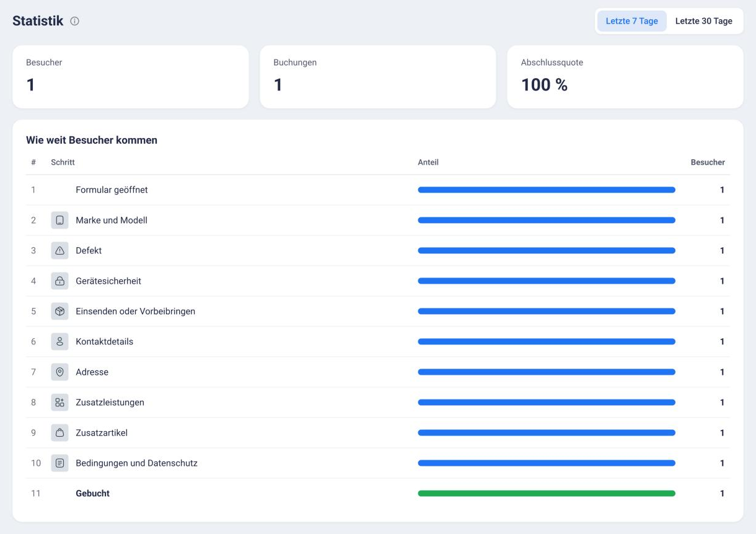Click the document icon for Bedingungen und Datenschutz

pos(59,463)
